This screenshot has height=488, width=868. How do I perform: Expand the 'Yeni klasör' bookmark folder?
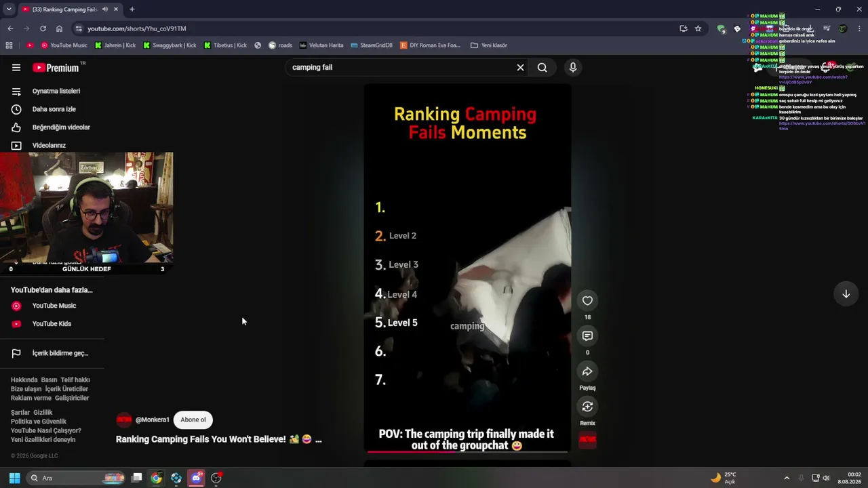click(489, 45)
